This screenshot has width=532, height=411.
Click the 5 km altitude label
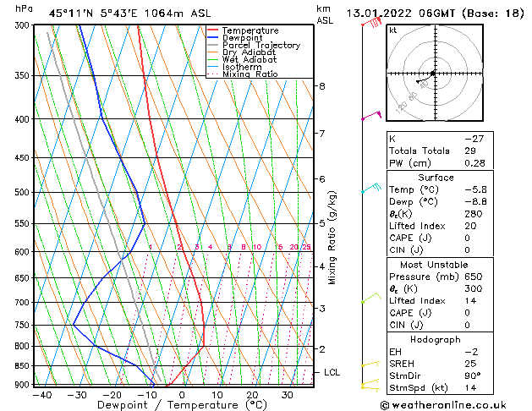tap(322, 223)
